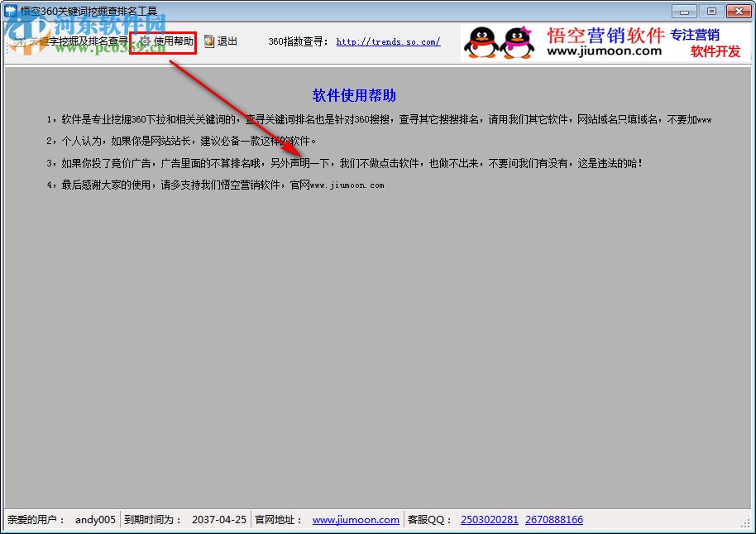Click the 到期时间为 label in status bar
The width and height of the screenshot is (756, 534).
click(x=153, y=520)
